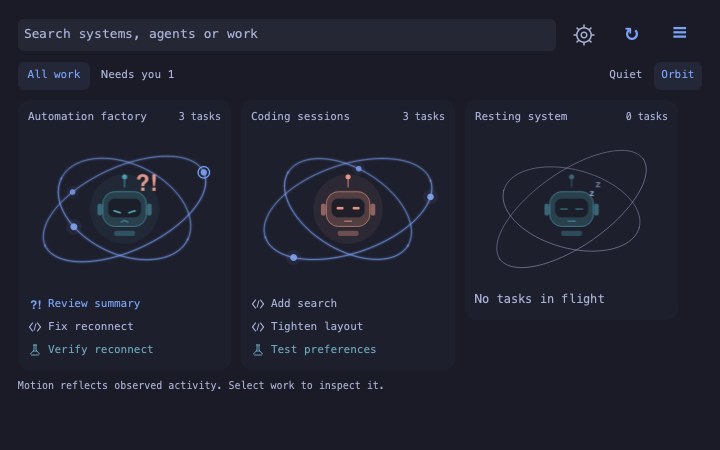Click the ?! alert mark above the robot
The width and height of the screenshot is (720, 450).
click(147, 182)
